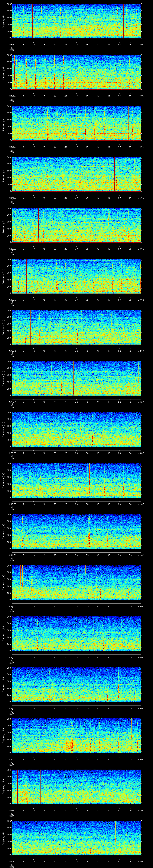This screenshot has width=153, height=868.
Task: Click the '2016' date text under 14:47:00
Action: (x=12, y=867)
